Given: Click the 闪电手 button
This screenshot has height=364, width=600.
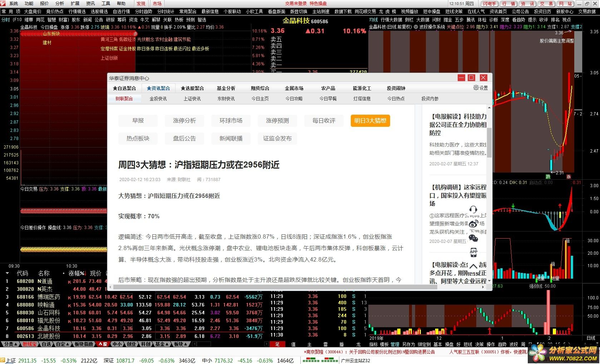Looking at the screenshot, I should click(490, 4).
